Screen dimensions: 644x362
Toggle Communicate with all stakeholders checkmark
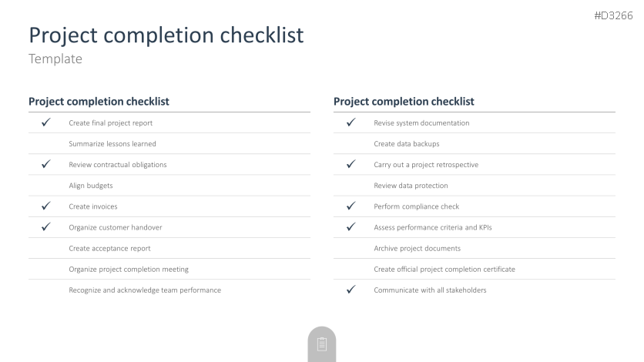(x=351, y=290)
